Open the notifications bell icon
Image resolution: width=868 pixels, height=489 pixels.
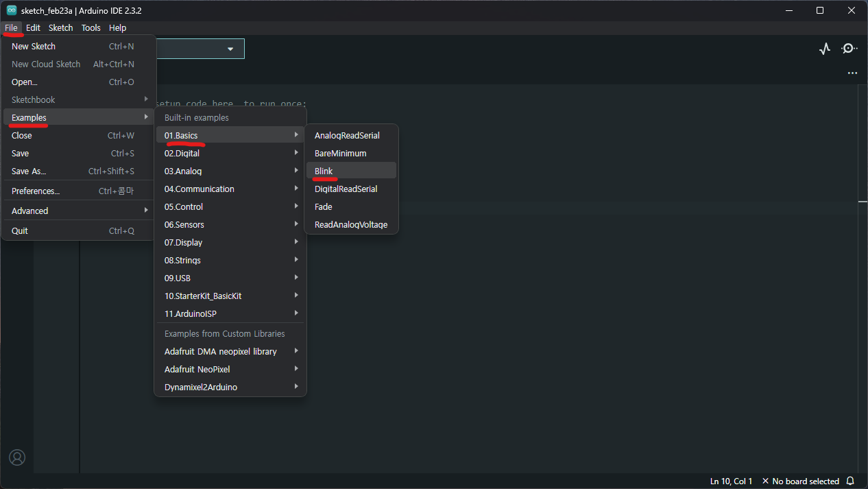[x=851, y=481]
